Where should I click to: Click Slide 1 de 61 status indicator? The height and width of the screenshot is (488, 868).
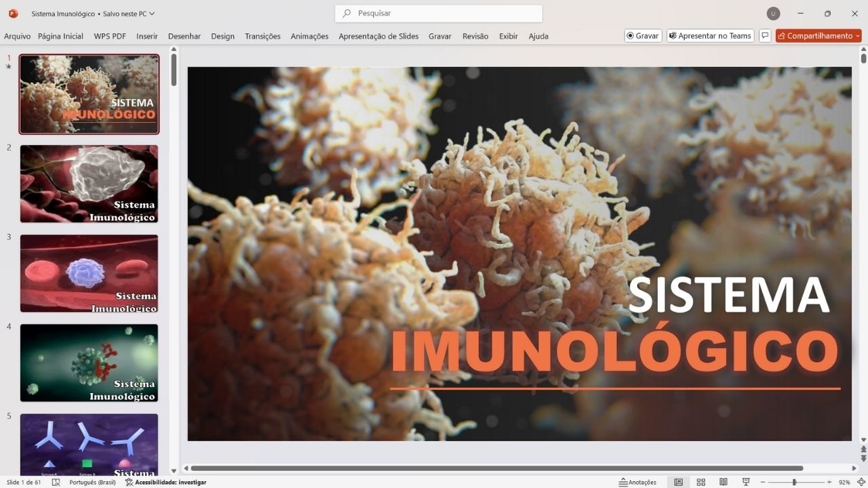24,482
